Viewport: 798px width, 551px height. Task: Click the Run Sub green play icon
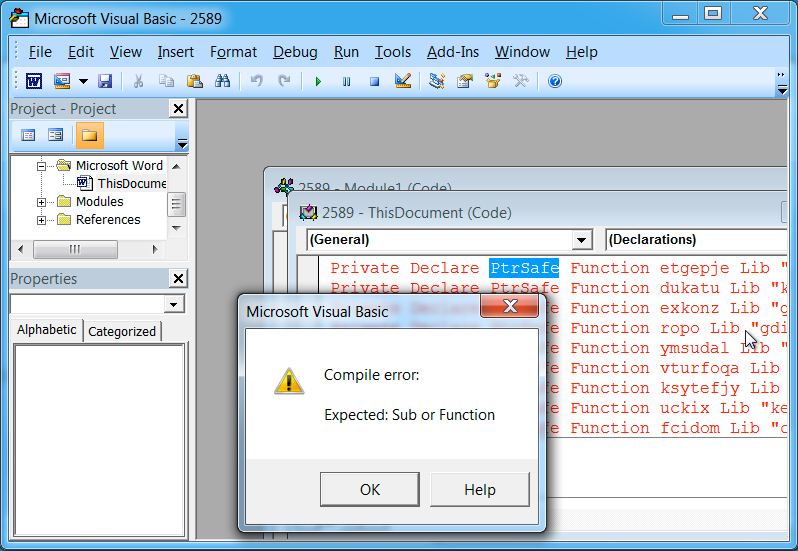(318, 81)
